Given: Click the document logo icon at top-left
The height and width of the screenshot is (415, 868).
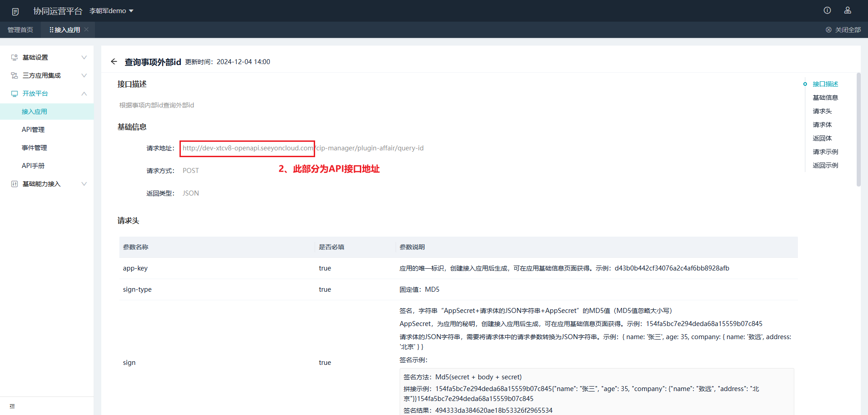Looking at the screenshot, I should click(15, 11).
